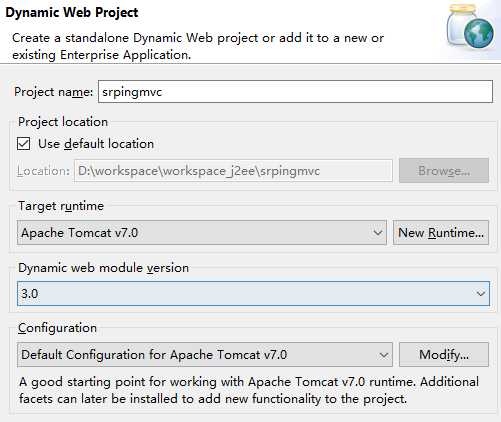Click the disabled Browse... button
This screenshot has height=422, width=501.
click(x=444, y=171)
